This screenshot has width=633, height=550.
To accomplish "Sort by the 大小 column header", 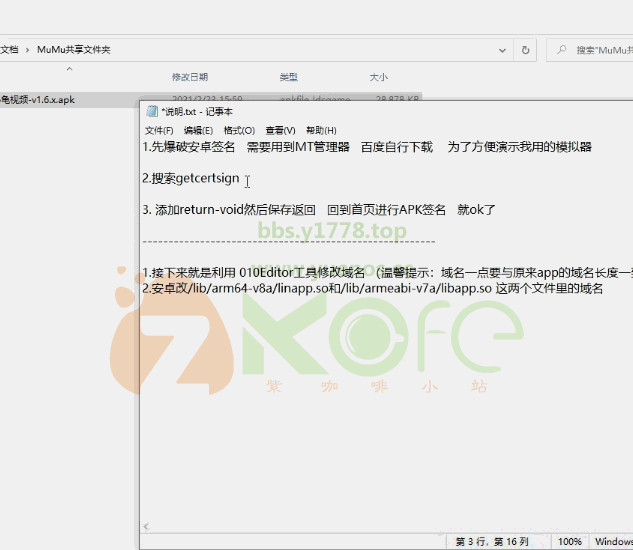I will coord(379,77).
